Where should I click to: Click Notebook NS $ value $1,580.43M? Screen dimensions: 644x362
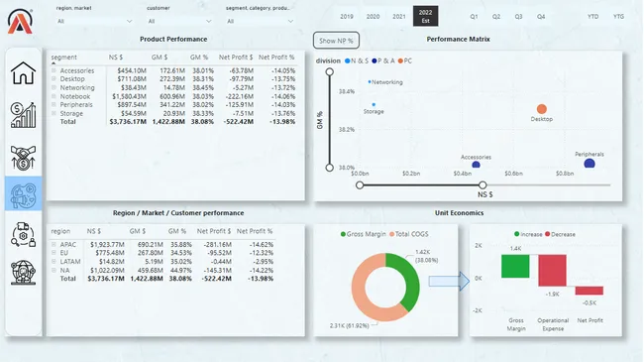pyautogui.click(x=129, y=96)
